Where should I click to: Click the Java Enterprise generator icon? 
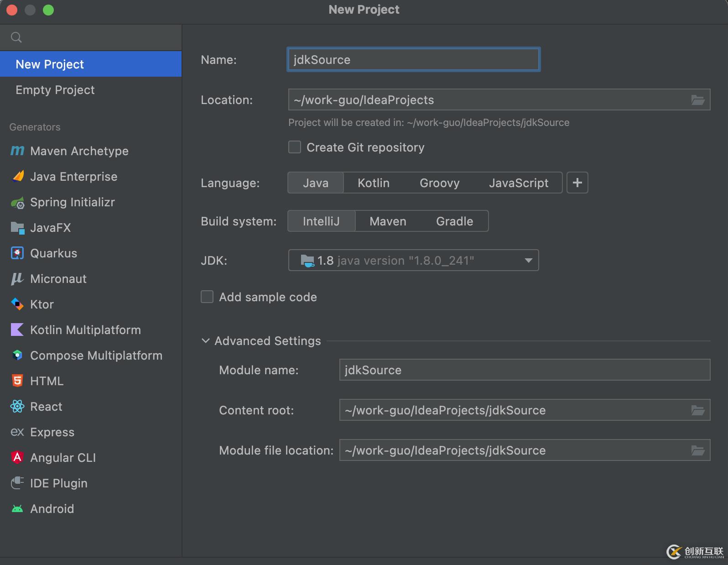click(x=17, y=176)
